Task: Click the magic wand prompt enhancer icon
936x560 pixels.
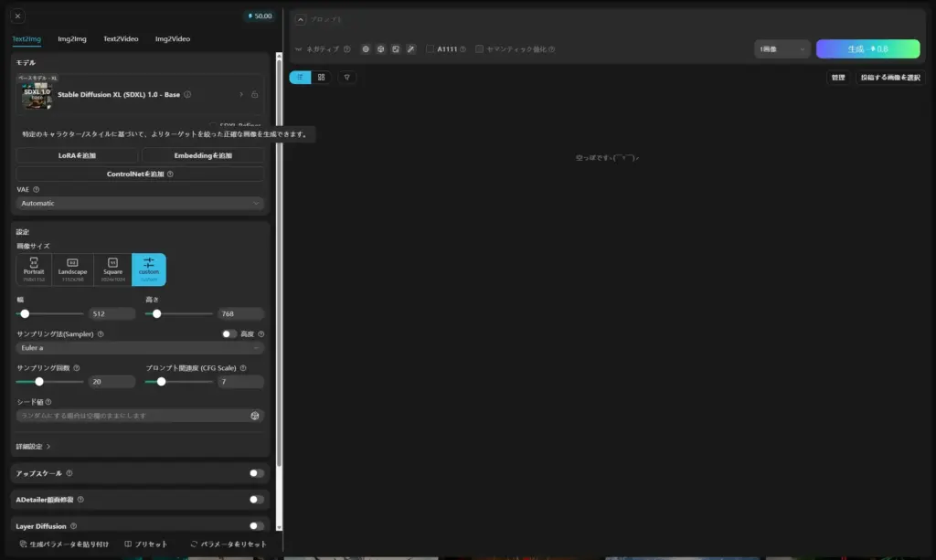Action: tap(411, 49)
